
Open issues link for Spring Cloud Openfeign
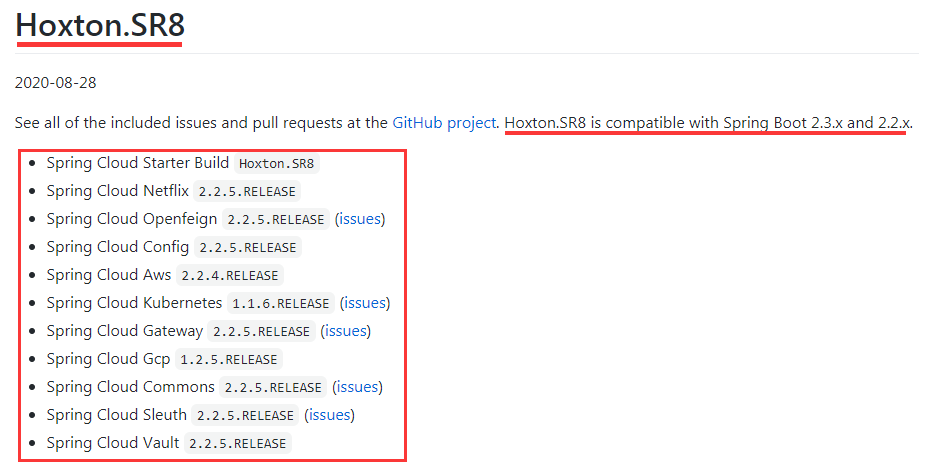click(360, 219)
